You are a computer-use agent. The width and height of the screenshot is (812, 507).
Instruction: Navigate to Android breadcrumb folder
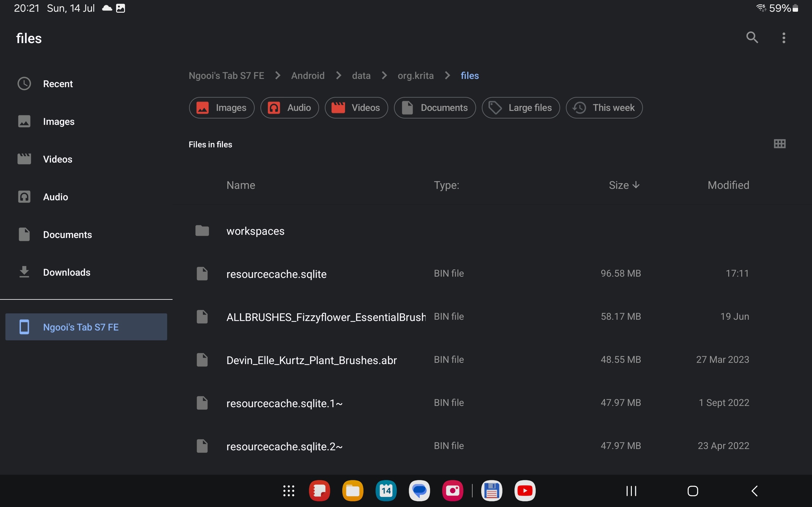point(308,76)
